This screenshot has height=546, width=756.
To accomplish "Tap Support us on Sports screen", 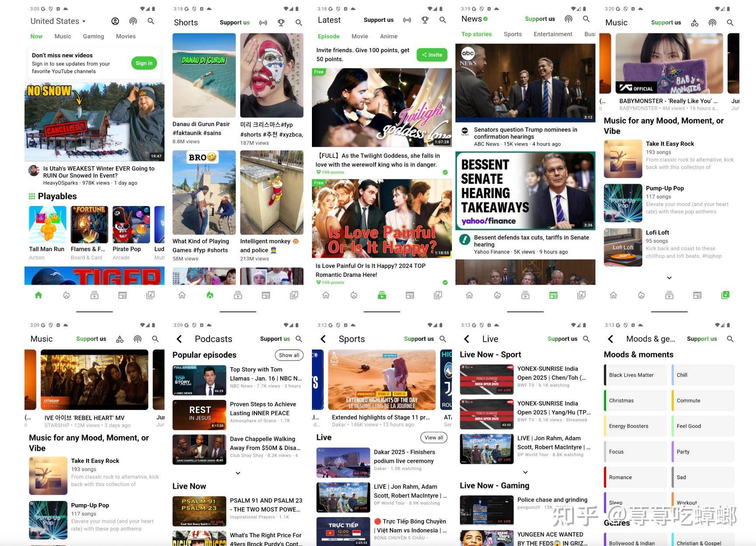I will 419,339.
